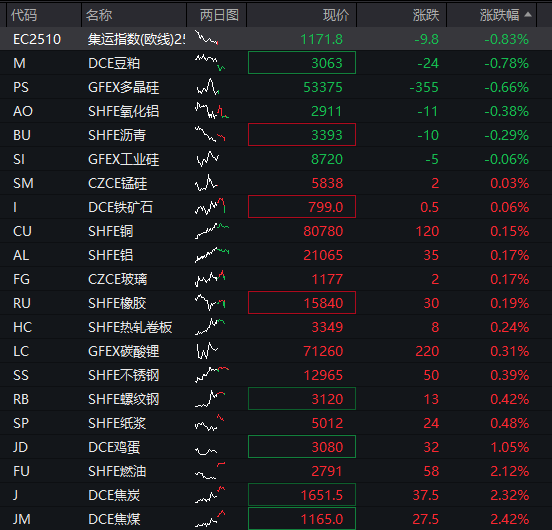Click SHFE铝 price 21065

point(323,255)
